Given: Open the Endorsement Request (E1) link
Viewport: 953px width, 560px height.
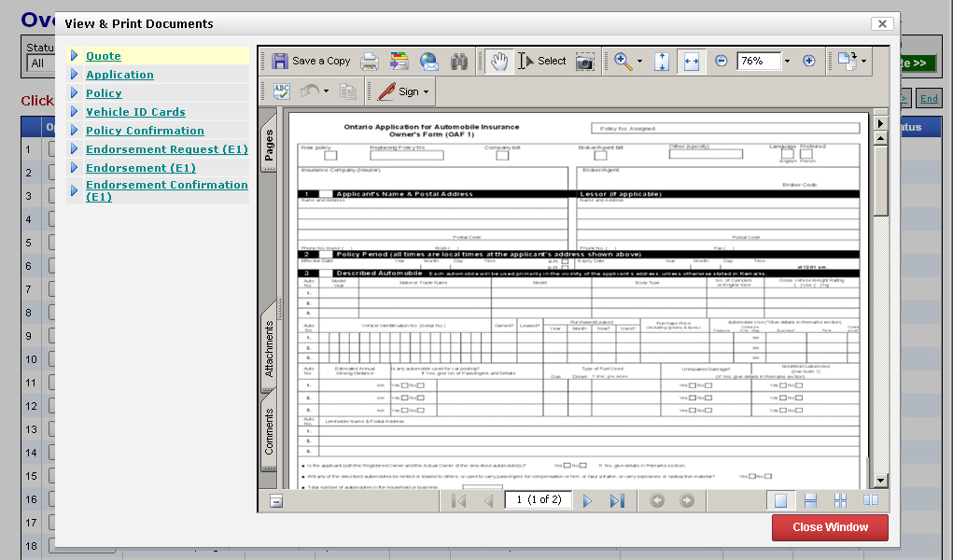Looking at the screenshot, I should click(x=167, y=149).
